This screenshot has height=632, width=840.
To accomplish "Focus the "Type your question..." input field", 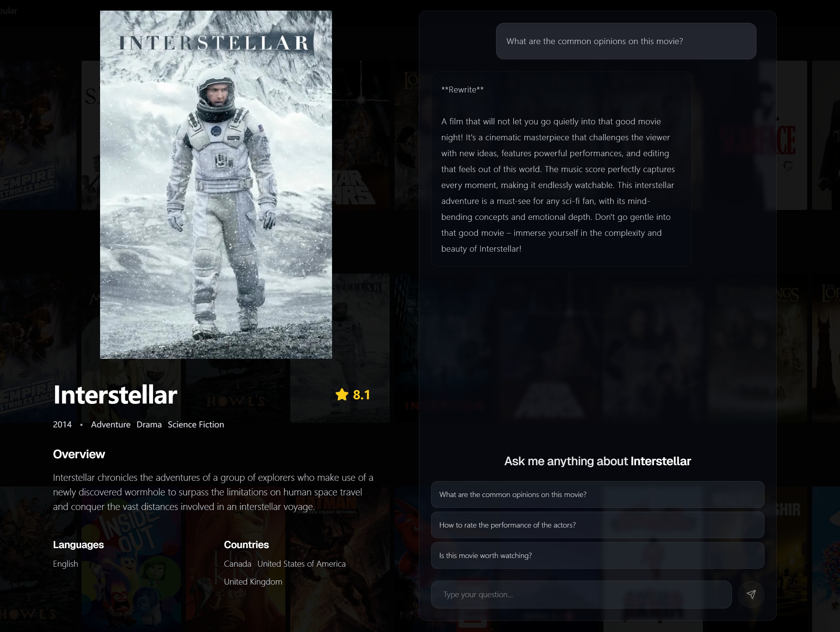I will point(582,595).
